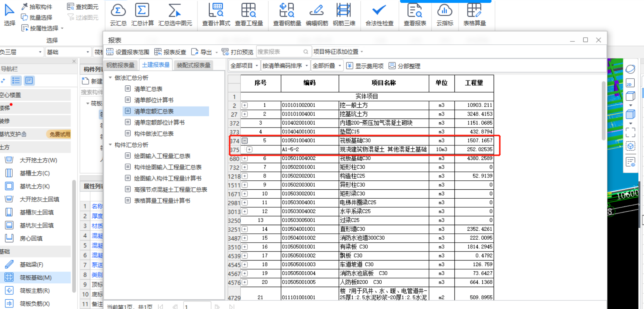Run 汇总计算 summary calculation

(x=142, y=15)
